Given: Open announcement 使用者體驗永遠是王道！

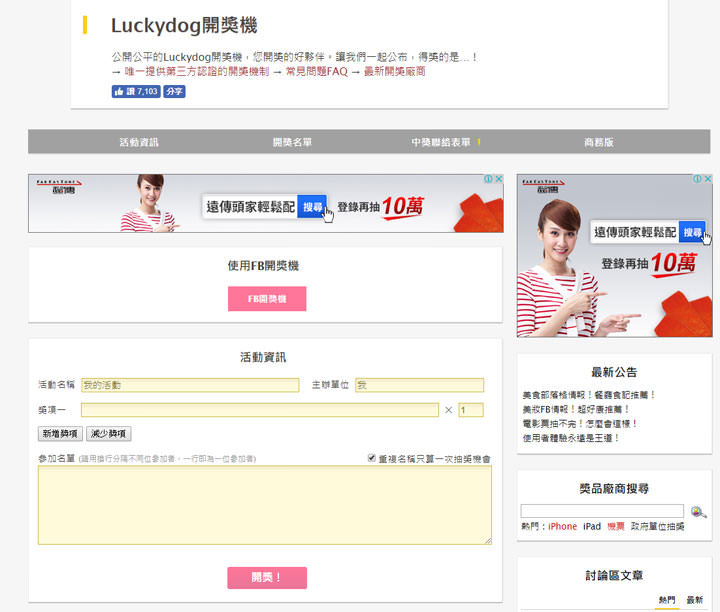Looking at the screenshot, I should click(x=571, y=438).
